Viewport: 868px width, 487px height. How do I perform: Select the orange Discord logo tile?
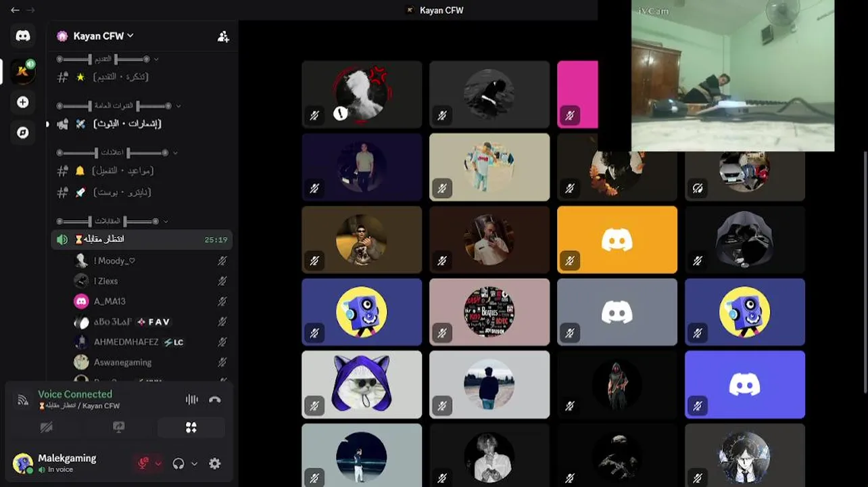coord(617,239)
